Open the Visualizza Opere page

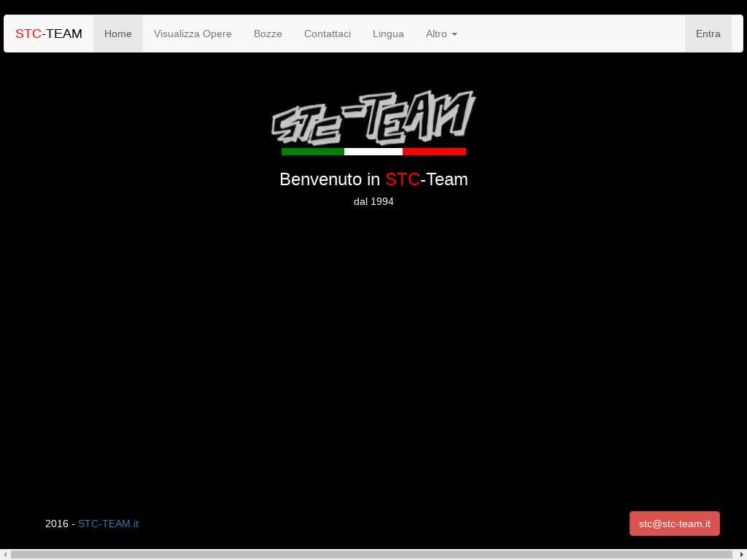pos(193,34)
